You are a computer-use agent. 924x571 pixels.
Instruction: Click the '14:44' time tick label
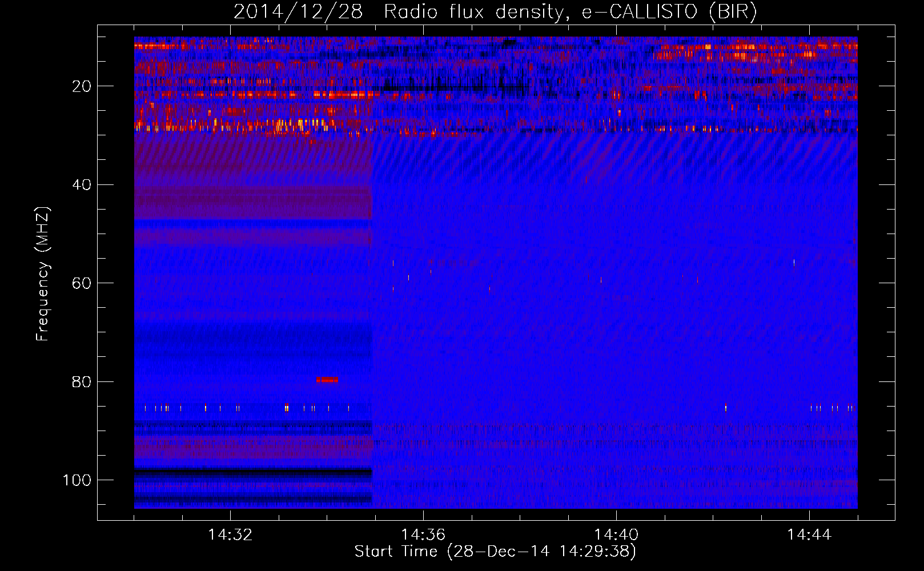coord(809,535)
